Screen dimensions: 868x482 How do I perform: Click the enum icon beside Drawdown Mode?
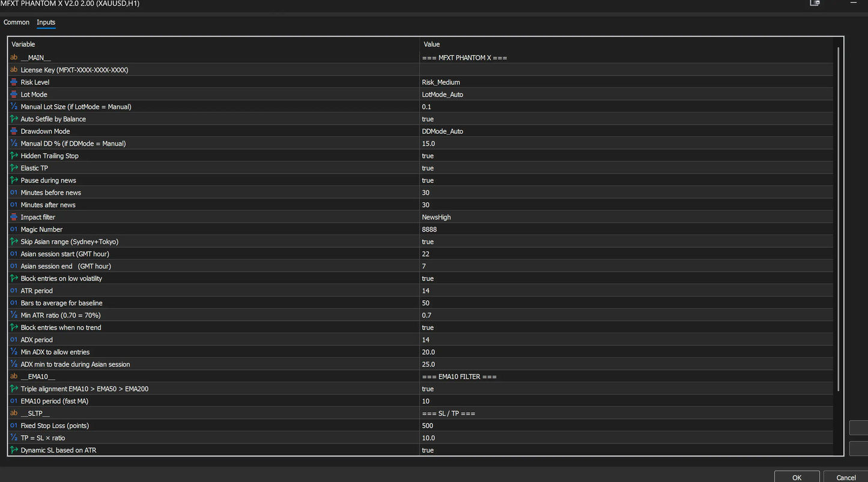click(x=14, y=131)
